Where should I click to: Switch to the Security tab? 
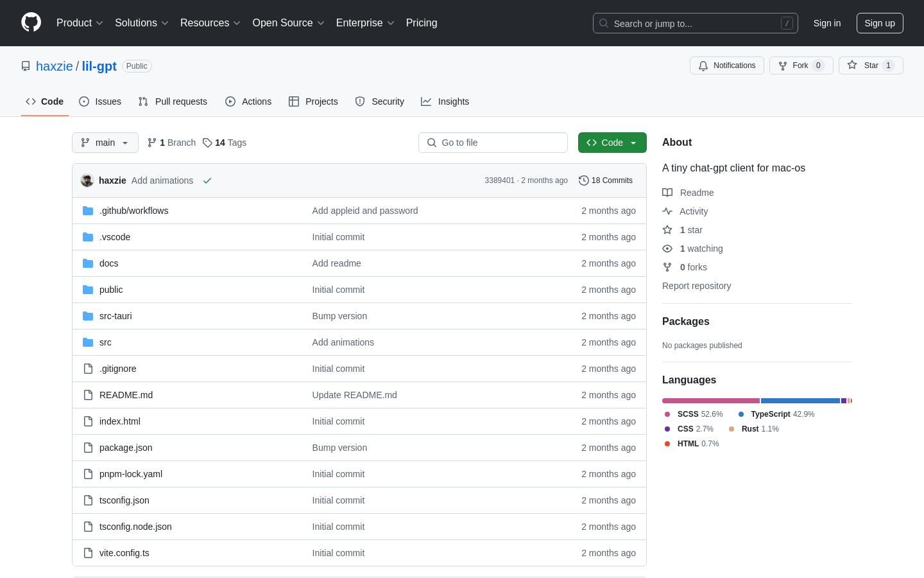(380, 101)
